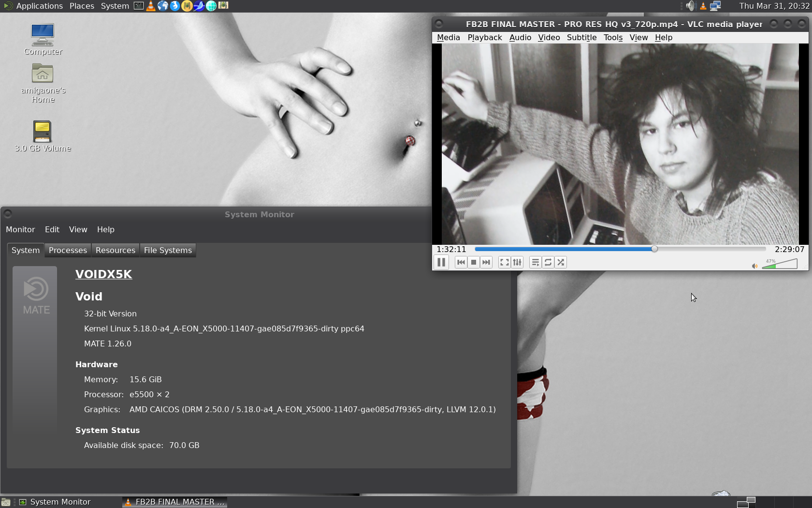Open the VLC Help menu
The height and width of the screenshot is (508, 812).
[664, 37]
